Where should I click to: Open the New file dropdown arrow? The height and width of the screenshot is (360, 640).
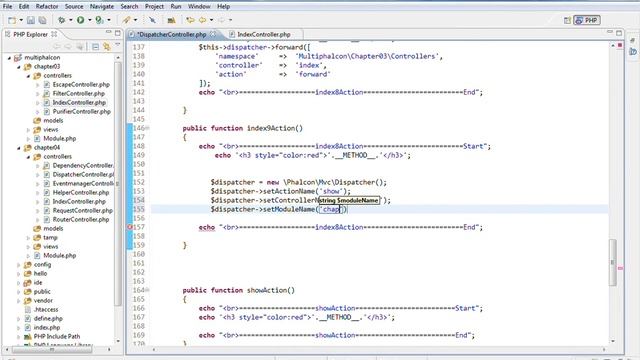pyautogui.click(x=21, y=20)
